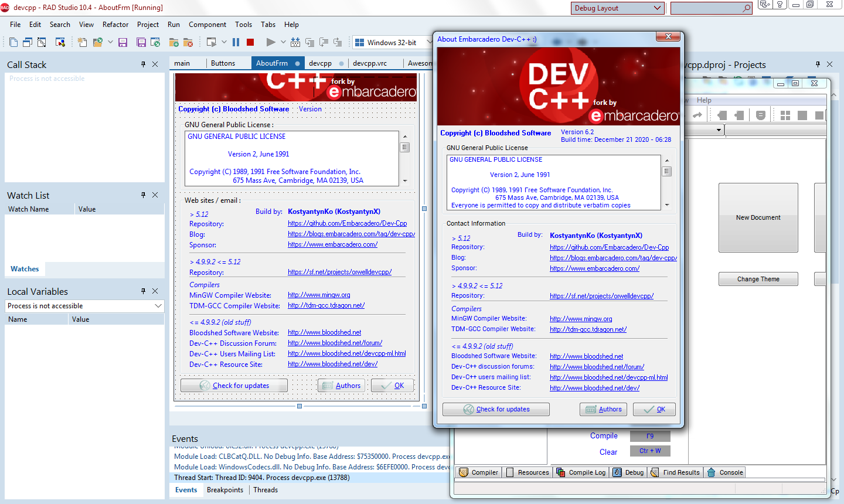
Task: Switch to the Breakpoints tab
Action: [x=224, y=490]
